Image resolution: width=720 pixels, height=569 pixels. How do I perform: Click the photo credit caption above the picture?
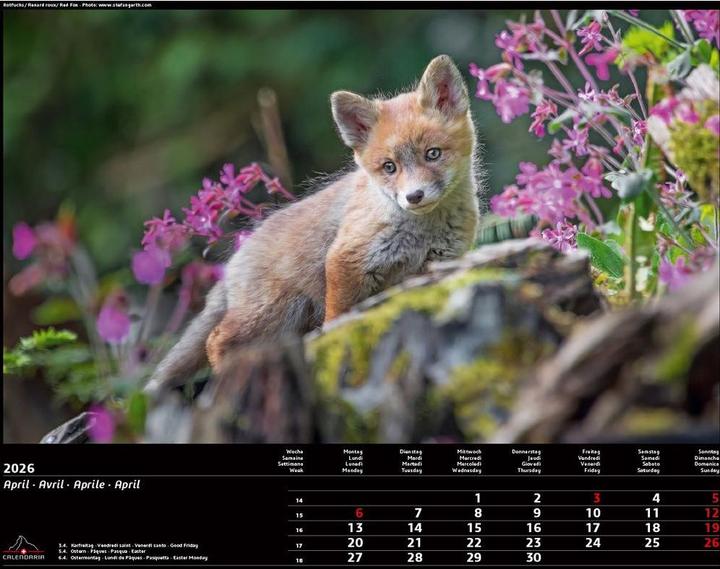[x=77, y=5]
